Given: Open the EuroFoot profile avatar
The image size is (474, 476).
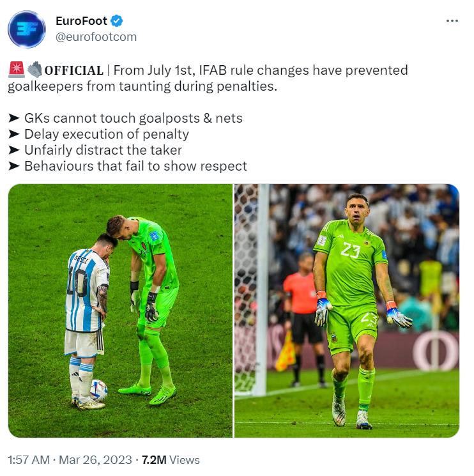Looking at the screenshot, I should 27,29.
